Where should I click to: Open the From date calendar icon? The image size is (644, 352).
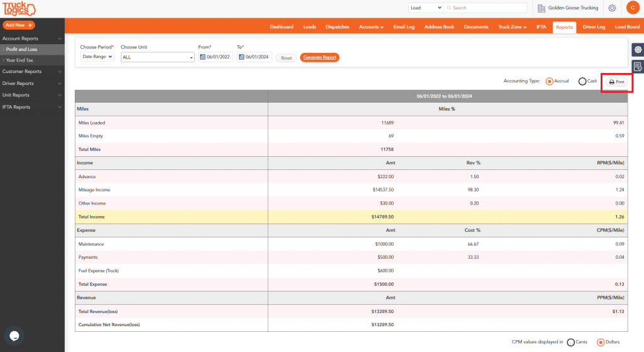coord(203,57)
